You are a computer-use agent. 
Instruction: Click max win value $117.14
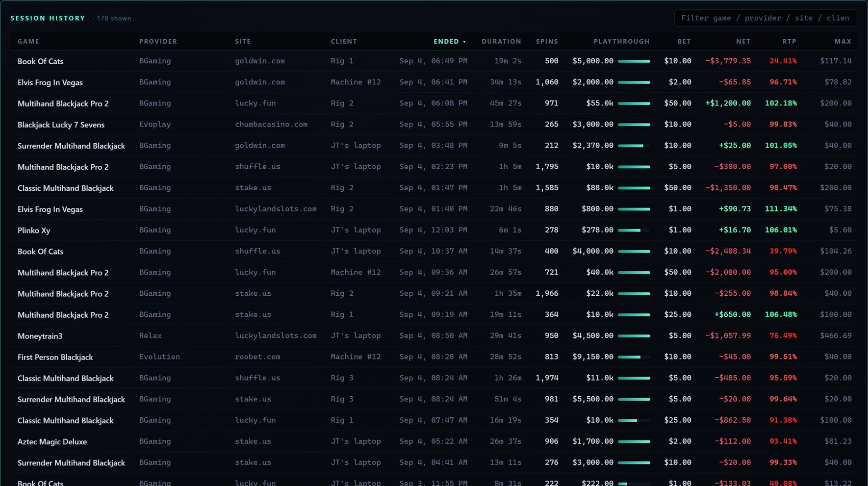point(836,61)
